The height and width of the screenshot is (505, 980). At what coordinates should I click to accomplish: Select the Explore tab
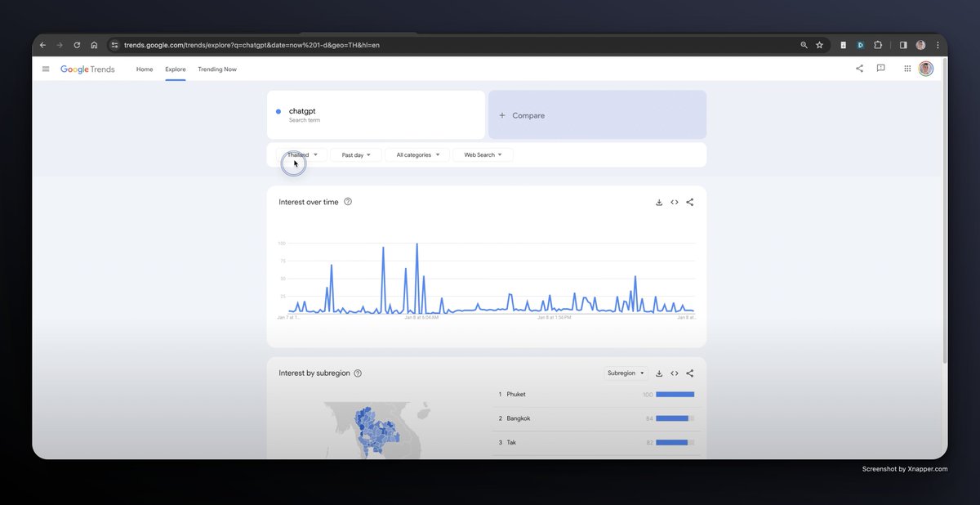coord(176,69)
